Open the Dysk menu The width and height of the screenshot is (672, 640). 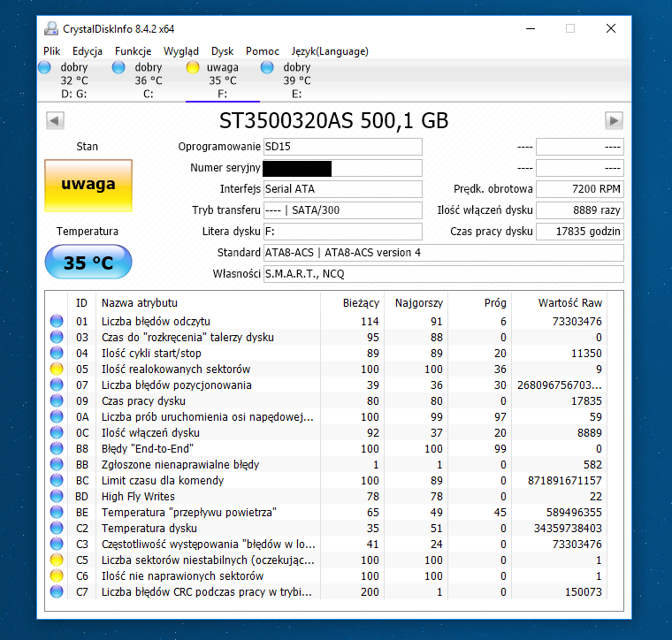(x=222, y=51)
